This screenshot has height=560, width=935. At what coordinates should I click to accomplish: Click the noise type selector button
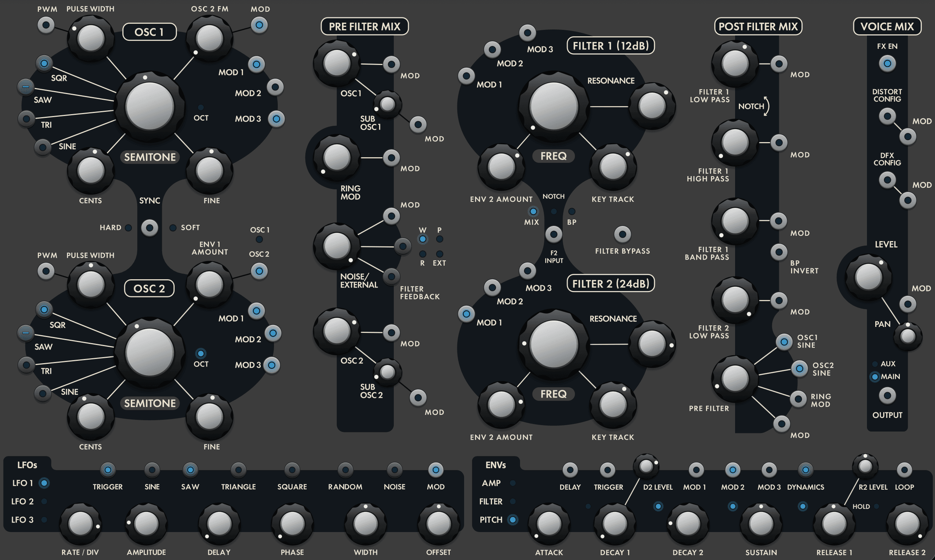coord(403,247)
